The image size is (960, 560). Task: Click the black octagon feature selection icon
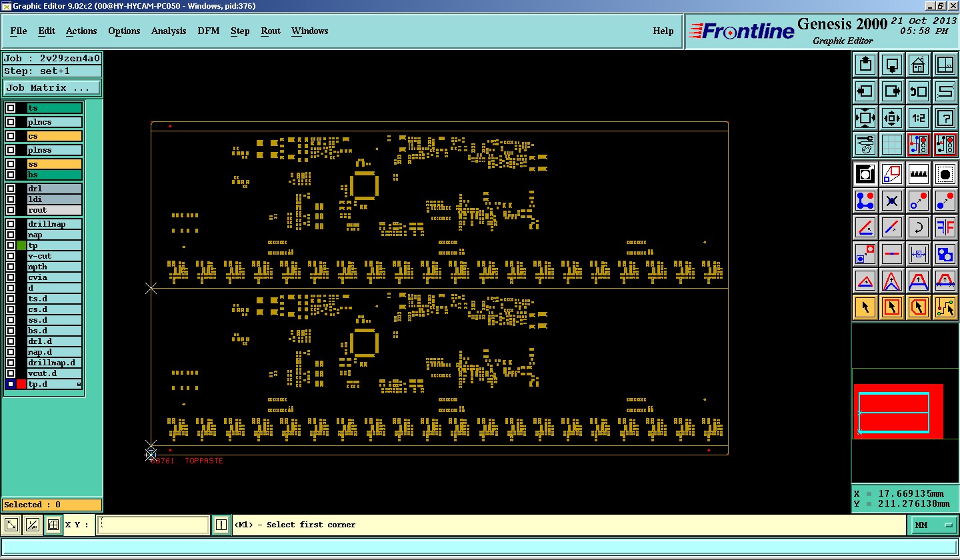coord(945,174)
